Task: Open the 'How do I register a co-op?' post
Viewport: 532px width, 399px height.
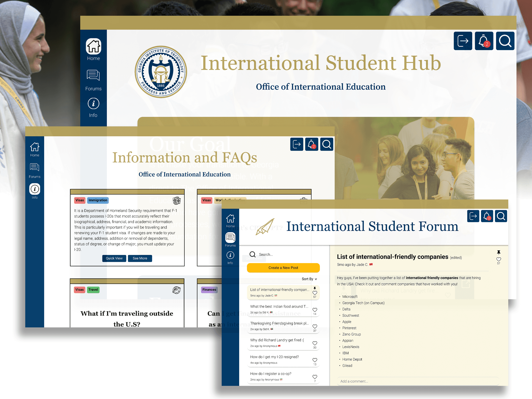Action: pyautogui.click(x=271, y=374)
